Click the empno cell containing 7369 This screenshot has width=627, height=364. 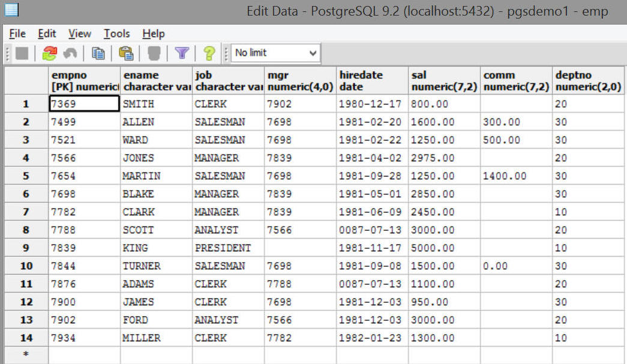click(x=84, y=104)
